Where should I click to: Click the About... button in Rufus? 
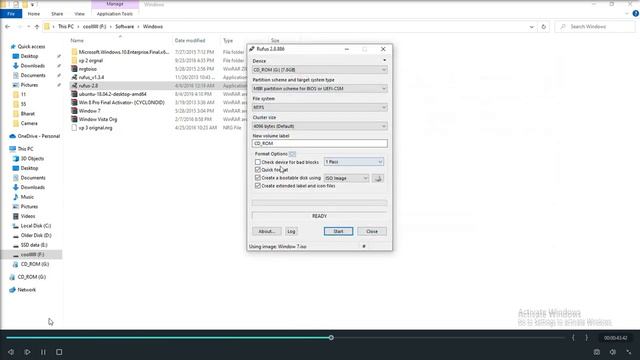point(267,231)
